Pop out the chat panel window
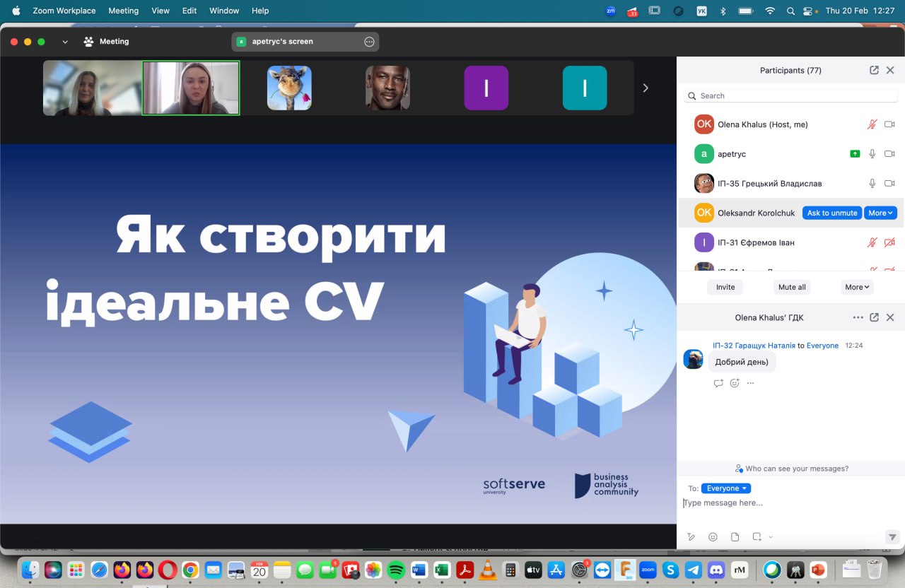This screenshot has height=588, width=905. click(874, 318)
